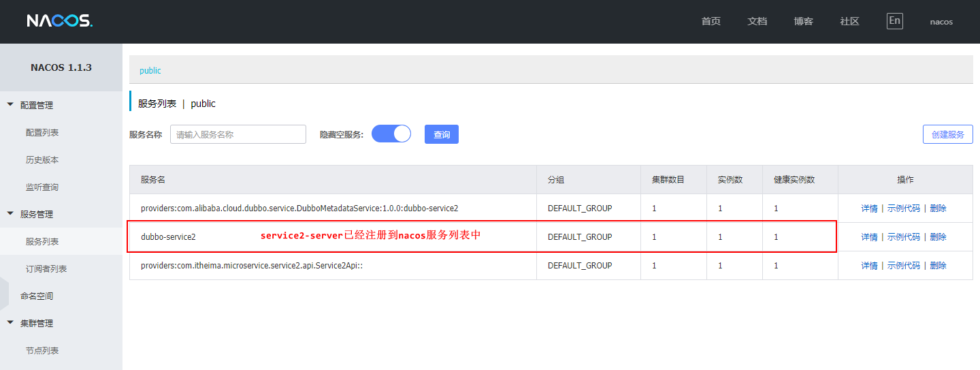Click the 服务列表 | public page heading
This screenshot has width=980, height=370.
point(177,104)
